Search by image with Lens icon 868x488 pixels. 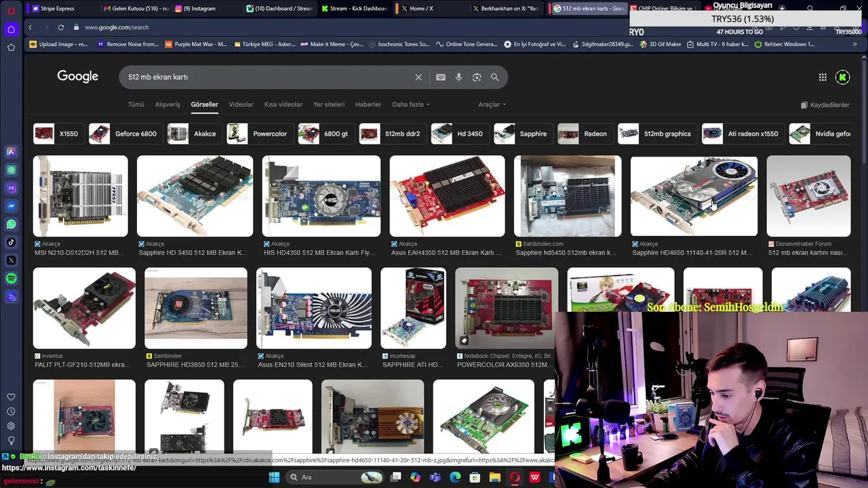click(477, 77)
